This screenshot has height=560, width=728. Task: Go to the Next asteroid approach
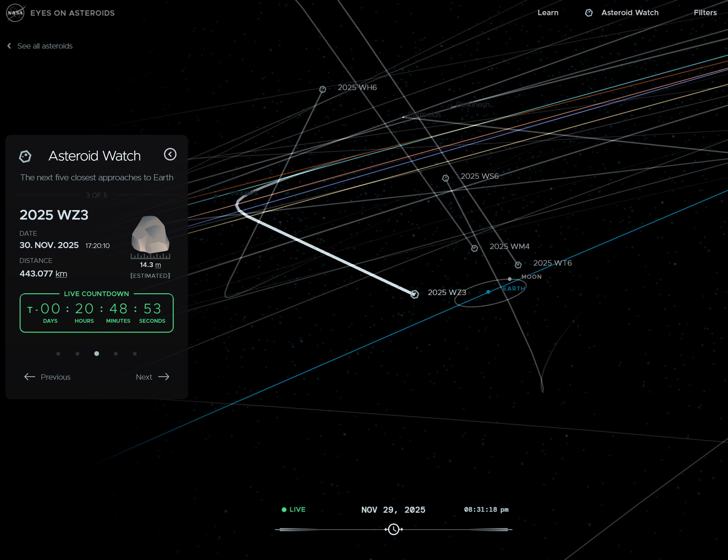(x=152, y=377)
